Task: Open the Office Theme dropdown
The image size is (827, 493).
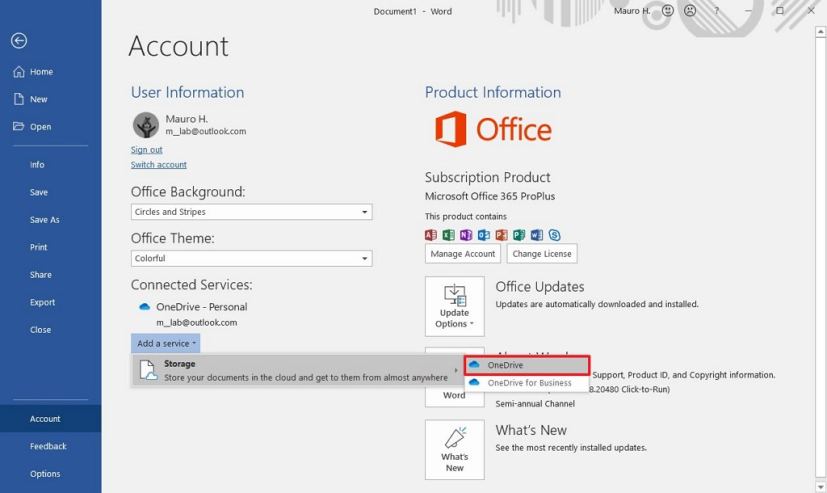Action: [252, 258]
